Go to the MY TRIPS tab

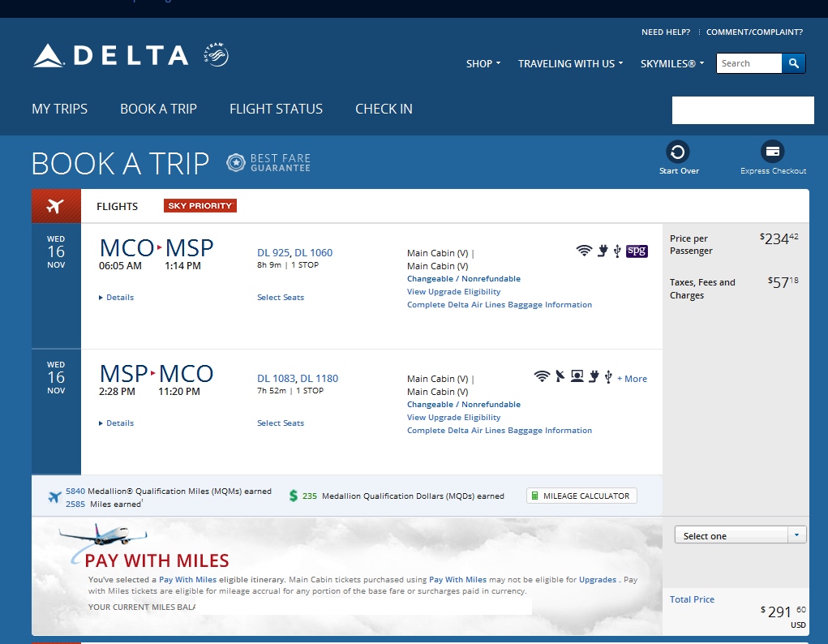tap(59, 109)
